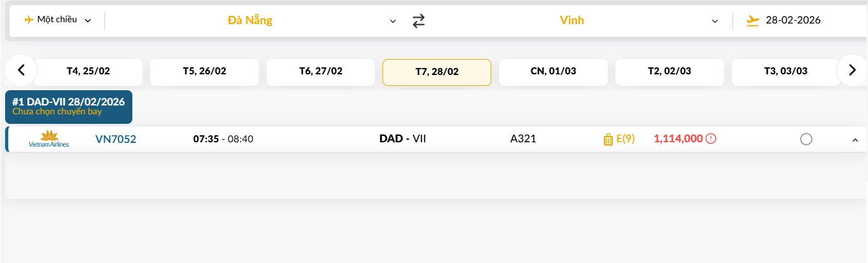This screenshot has width=868, height=263.
Task: Click the red fare info warning icon
Action: (711, 138)
